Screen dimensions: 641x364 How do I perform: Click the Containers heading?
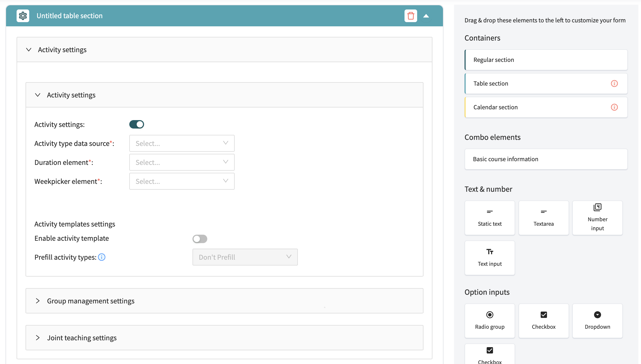click(x=482, y=38)
